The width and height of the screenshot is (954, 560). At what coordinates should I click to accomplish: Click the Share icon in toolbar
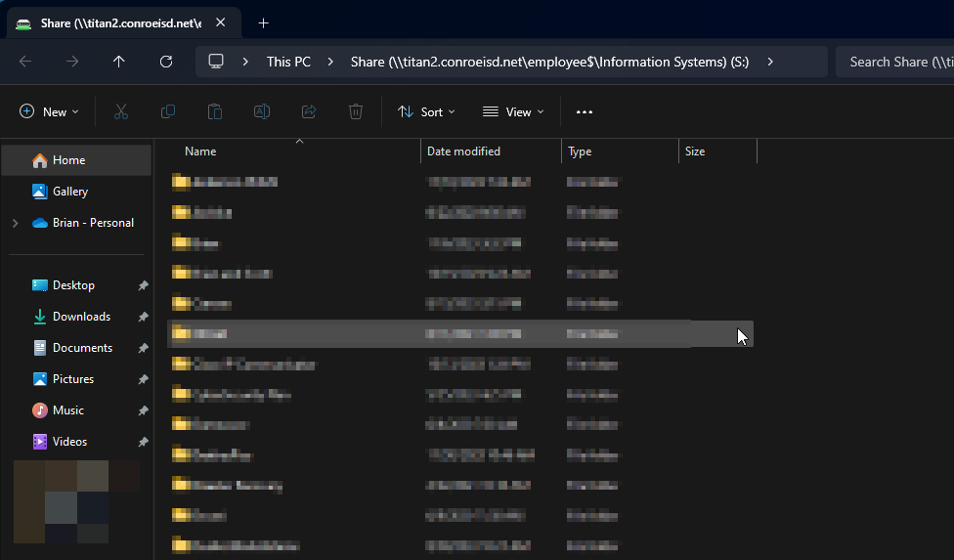tap(309, 112)
